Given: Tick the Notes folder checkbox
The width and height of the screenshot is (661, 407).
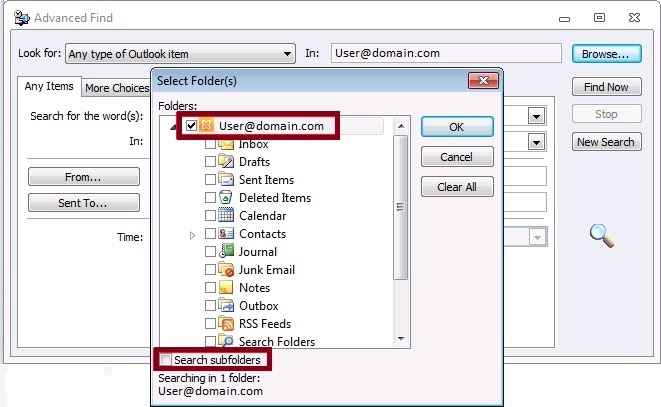Looking at the screenshot, I should pos(210,287).
